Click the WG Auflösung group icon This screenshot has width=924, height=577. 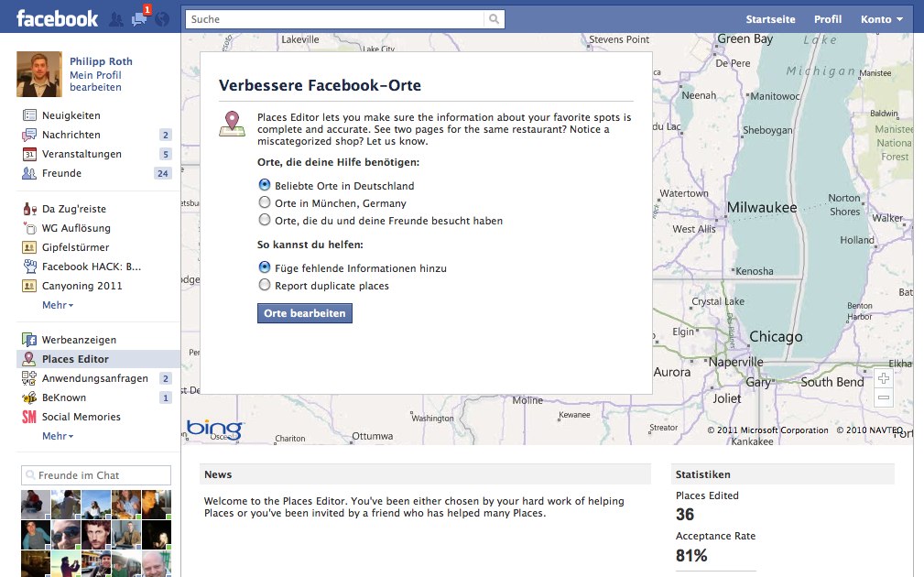click(29, 228)
